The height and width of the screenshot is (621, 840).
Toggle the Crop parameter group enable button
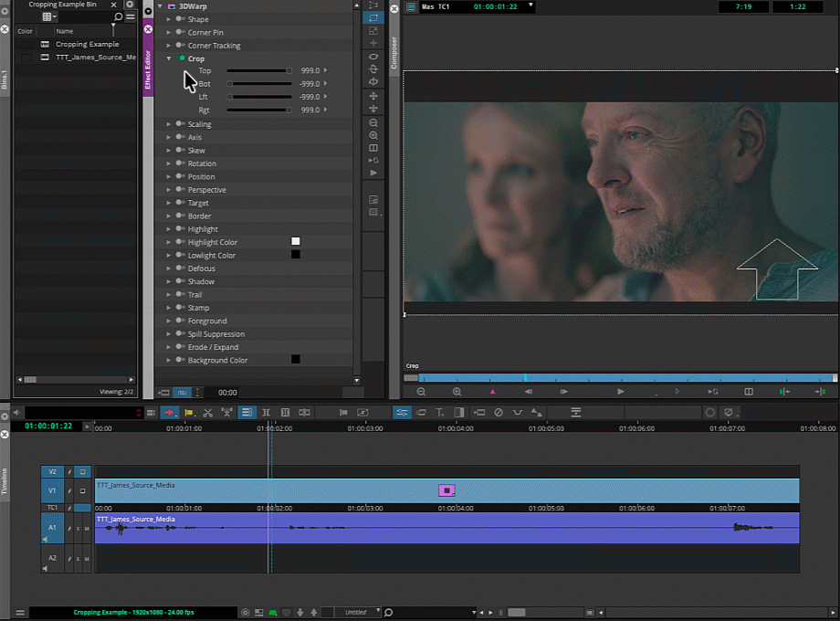(x=181, y=58)
